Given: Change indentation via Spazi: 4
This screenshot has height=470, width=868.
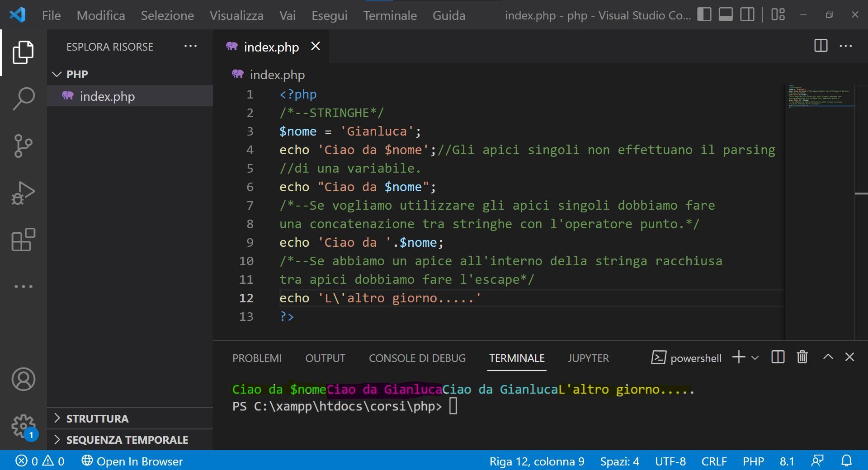Looking at the screenshot, I should coord(619,461).
